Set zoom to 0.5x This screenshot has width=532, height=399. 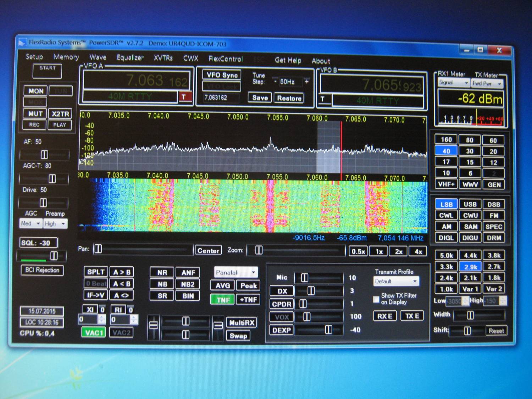[358, 251]
